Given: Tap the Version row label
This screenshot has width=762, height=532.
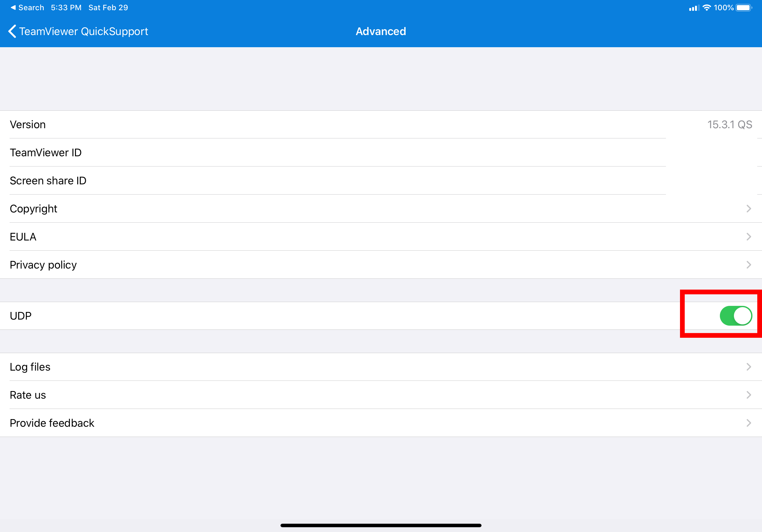Looking at the screenshot, I should click(x=27, y=125).
